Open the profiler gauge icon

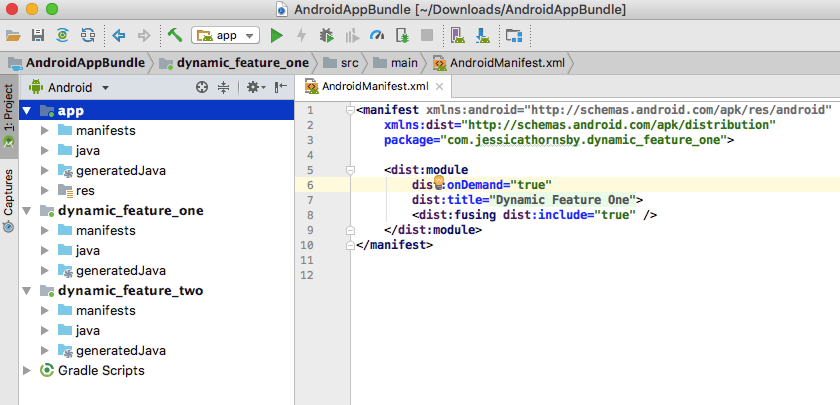[x=377, y=36]
